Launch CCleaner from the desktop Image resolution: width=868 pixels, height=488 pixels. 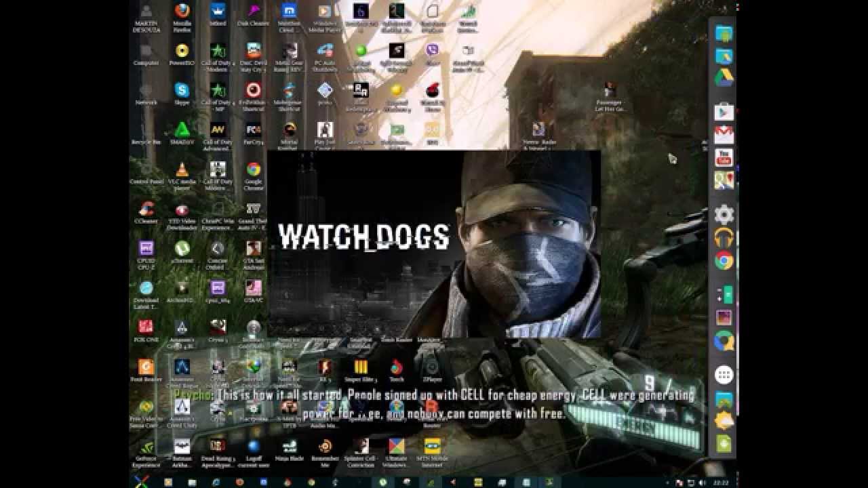[x=146, y=213]
